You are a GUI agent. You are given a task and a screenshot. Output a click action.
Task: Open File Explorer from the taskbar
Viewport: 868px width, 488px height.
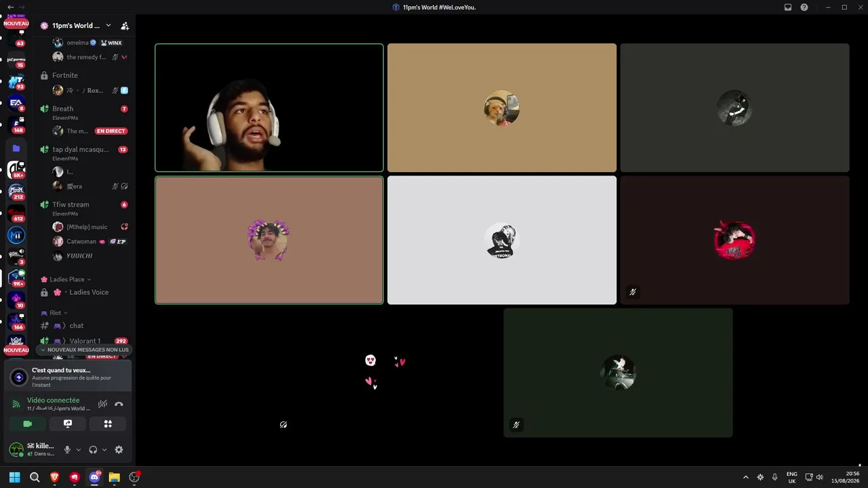(114, 477)
